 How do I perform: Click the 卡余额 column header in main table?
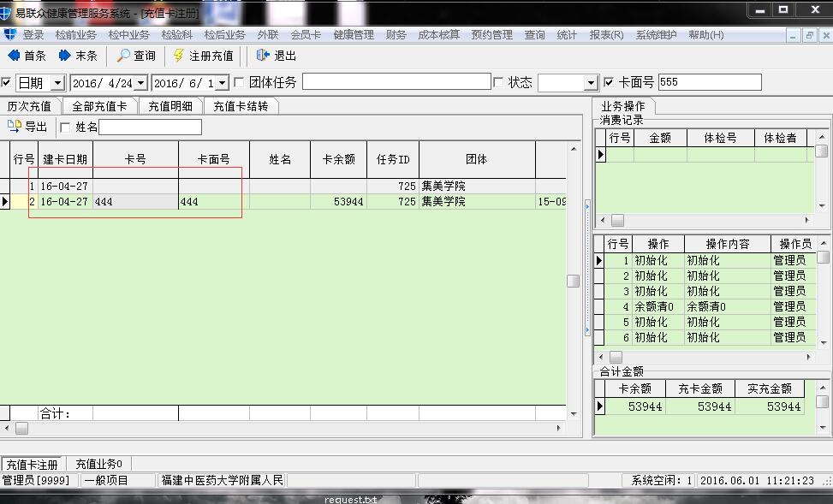pos(338,159)
